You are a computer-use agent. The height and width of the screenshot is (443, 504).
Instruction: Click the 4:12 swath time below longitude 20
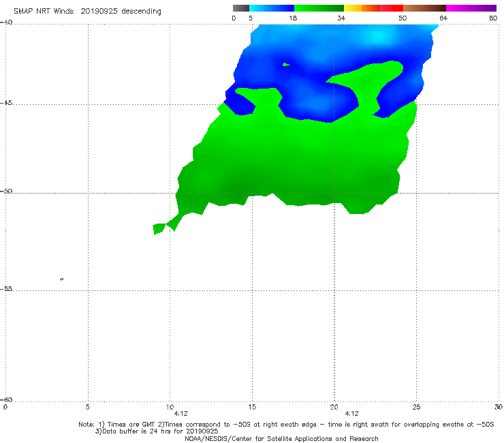[x=351, y=414]
